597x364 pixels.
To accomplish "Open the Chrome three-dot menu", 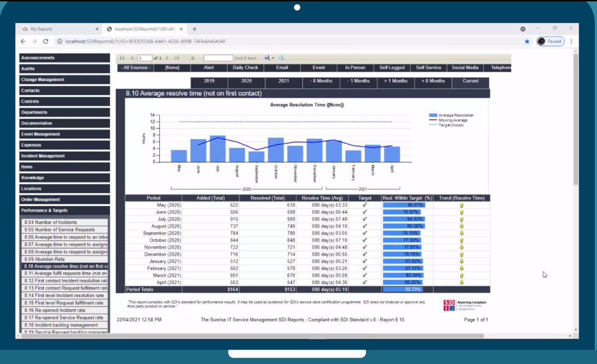I will point(571,41).
